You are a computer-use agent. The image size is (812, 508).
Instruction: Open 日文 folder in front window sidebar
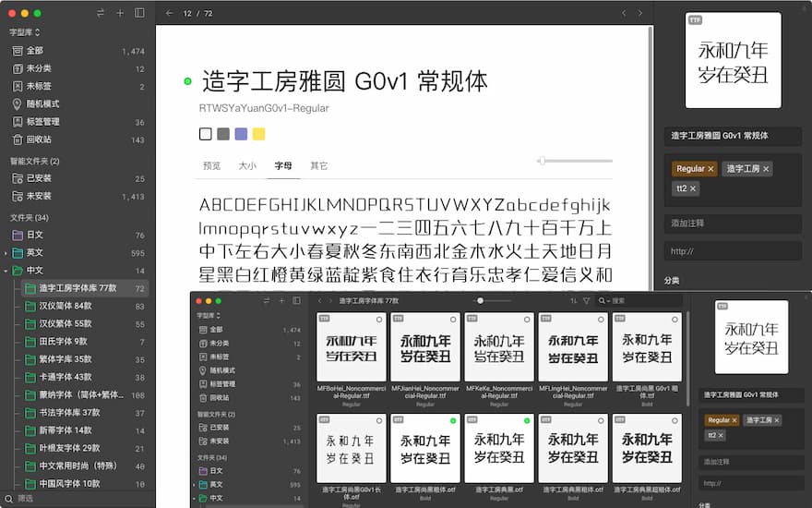tap(248, 471)
